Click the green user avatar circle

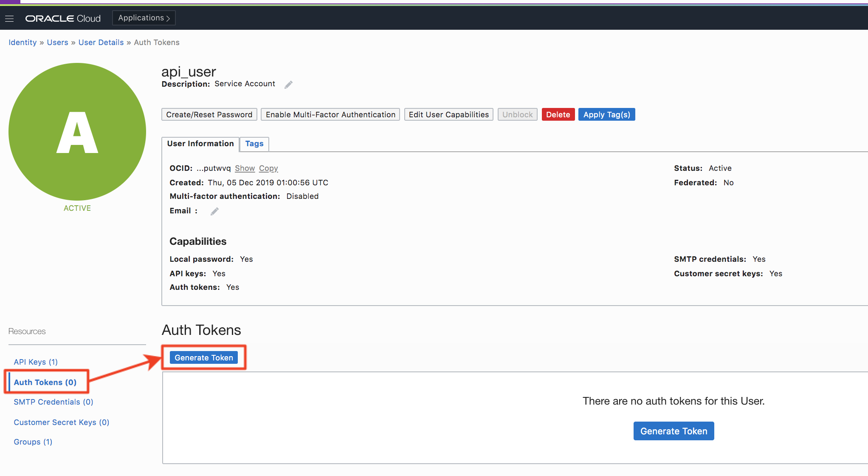[77, 132]
